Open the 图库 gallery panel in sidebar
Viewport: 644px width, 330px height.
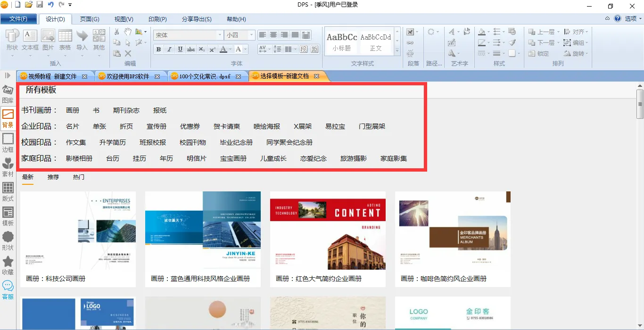coord(8,94)
